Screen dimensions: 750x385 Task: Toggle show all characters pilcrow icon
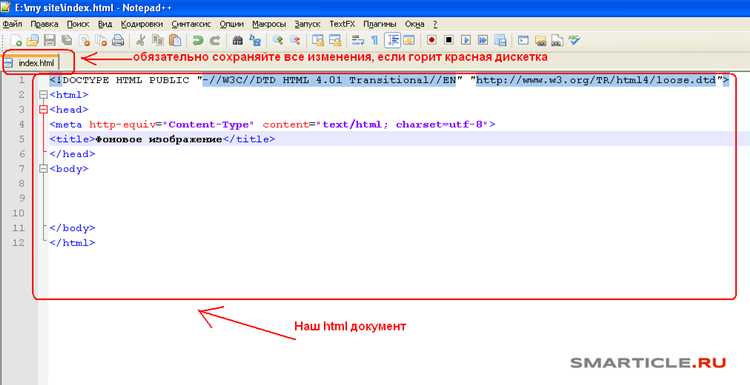click(375, 41)
